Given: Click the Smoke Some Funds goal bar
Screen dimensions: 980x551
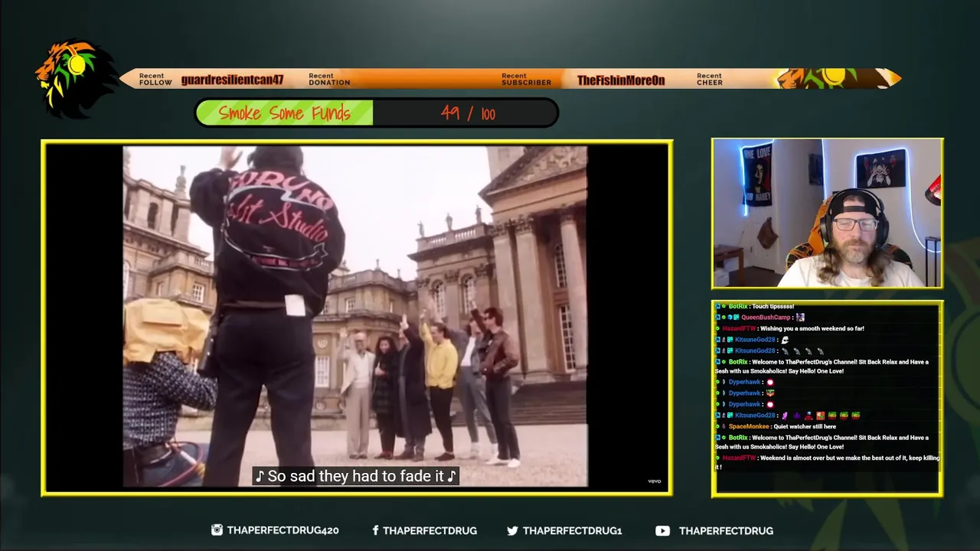Looking at the screenshot, I should click(x=377, y=113).
